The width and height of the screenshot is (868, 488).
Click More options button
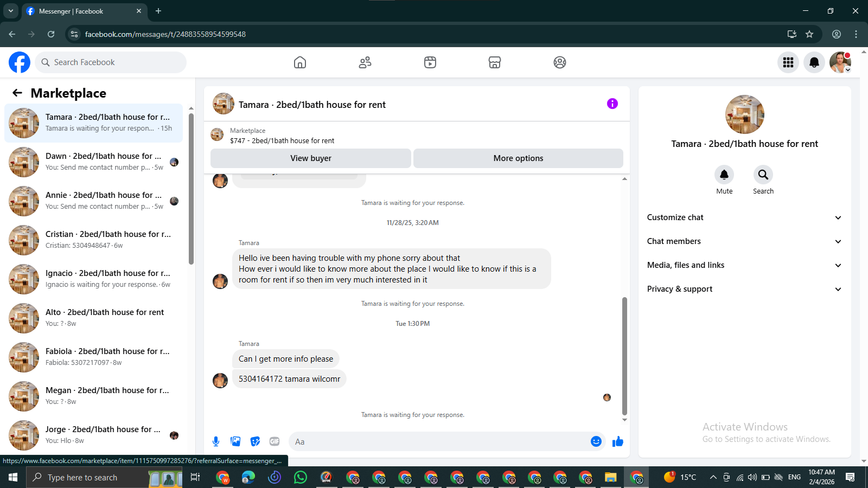click(518, 158)
